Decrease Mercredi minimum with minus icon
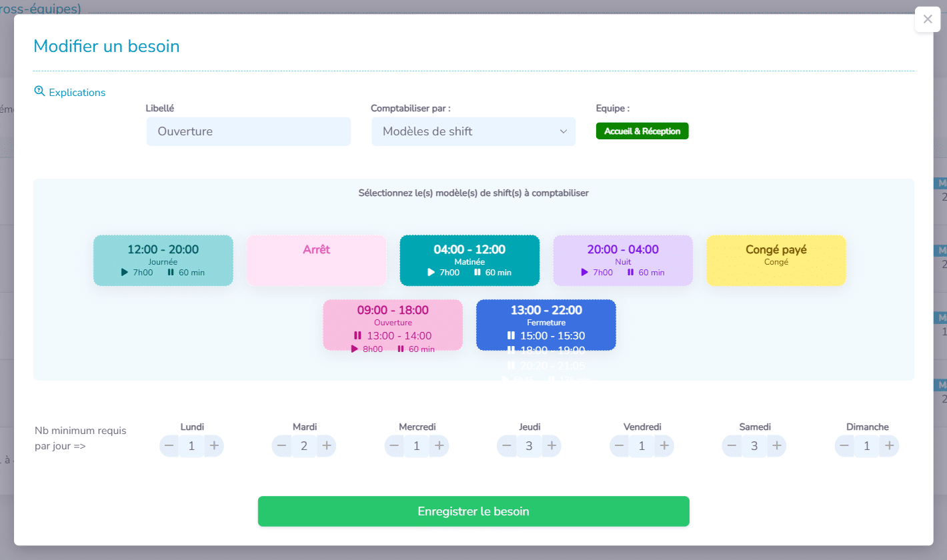 395,446
